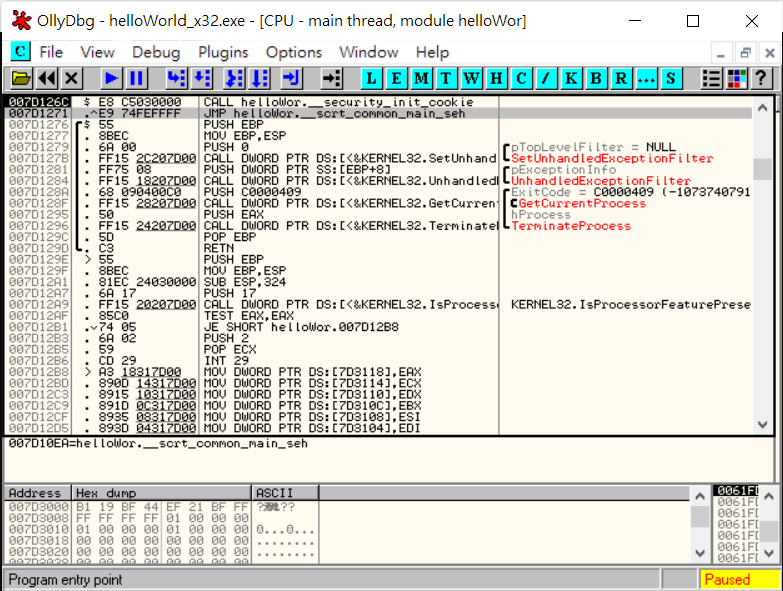Viewport: 783px width, 591px height.
Task: Open the Window menu
Action: click(369, 52)
